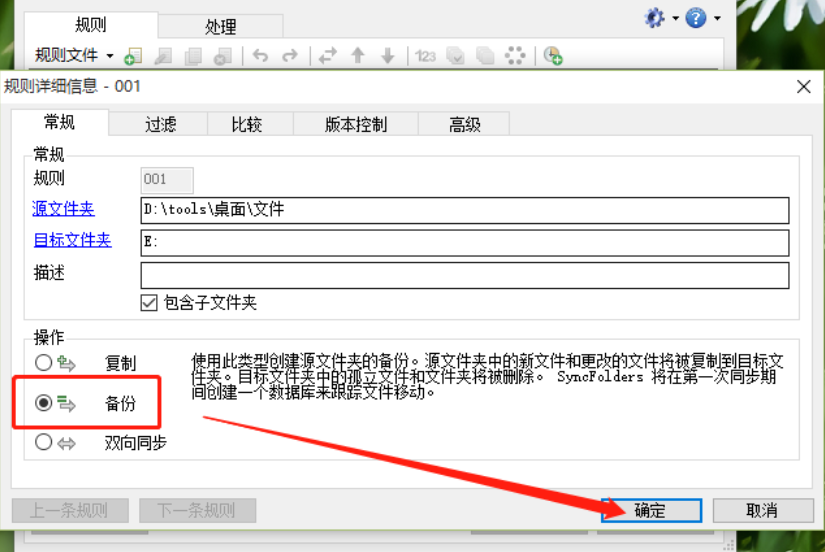Open the blue help question icon
Viewport: 825px width, 552px height.
coord(696,18)
